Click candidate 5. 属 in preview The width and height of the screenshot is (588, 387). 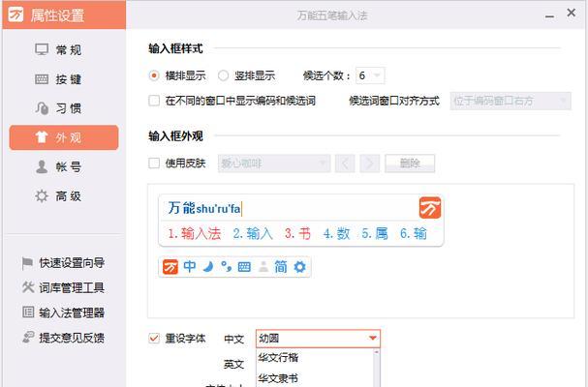point(375,233)
